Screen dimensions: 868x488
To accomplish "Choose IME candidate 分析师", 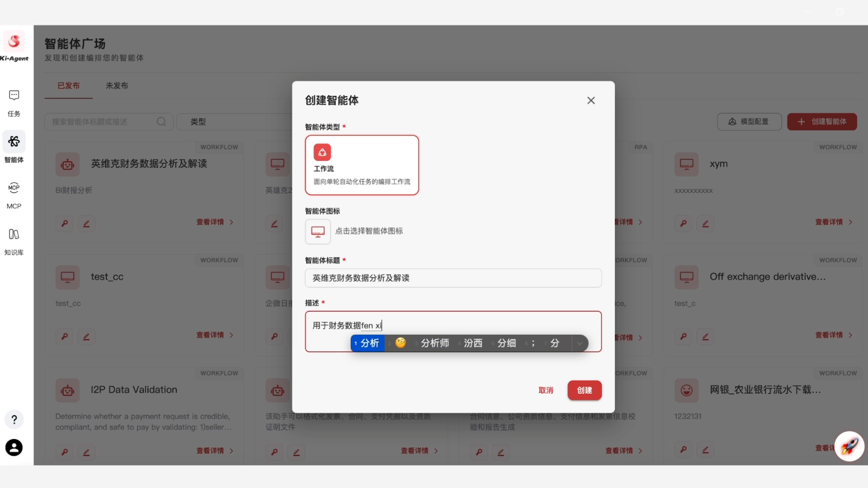I will (432, 343).
